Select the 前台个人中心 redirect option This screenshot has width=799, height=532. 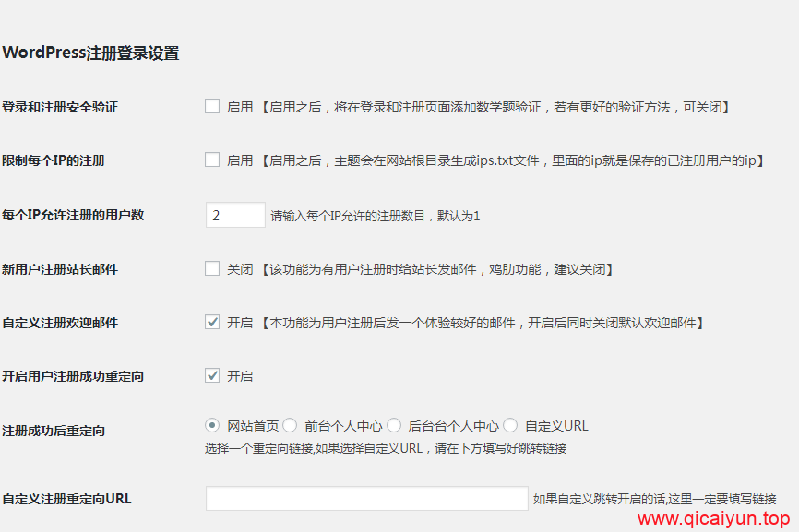pyautogui.click(x=290, y=425)
